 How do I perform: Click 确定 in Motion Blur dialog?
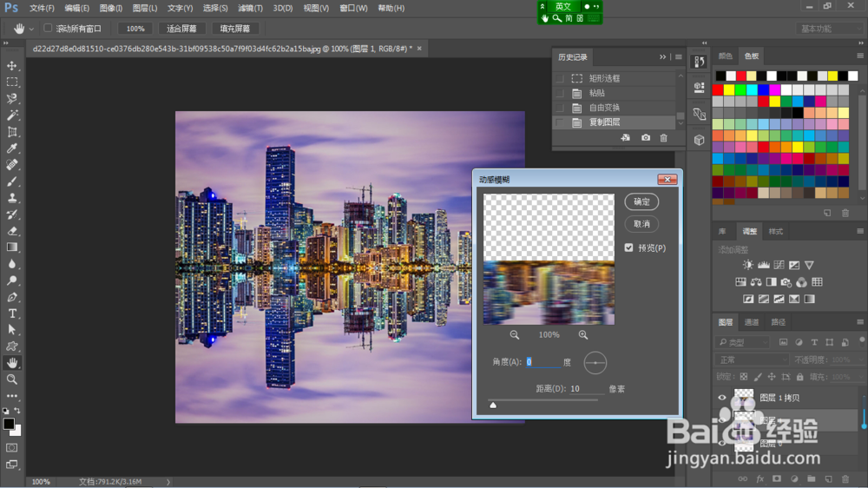(x=641, y=201)
